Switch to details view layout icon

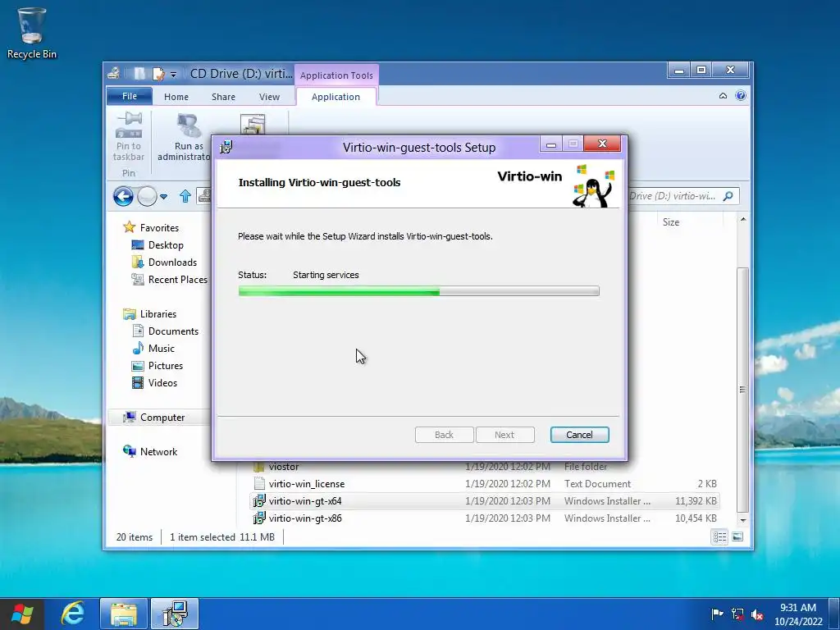(719, 536)
